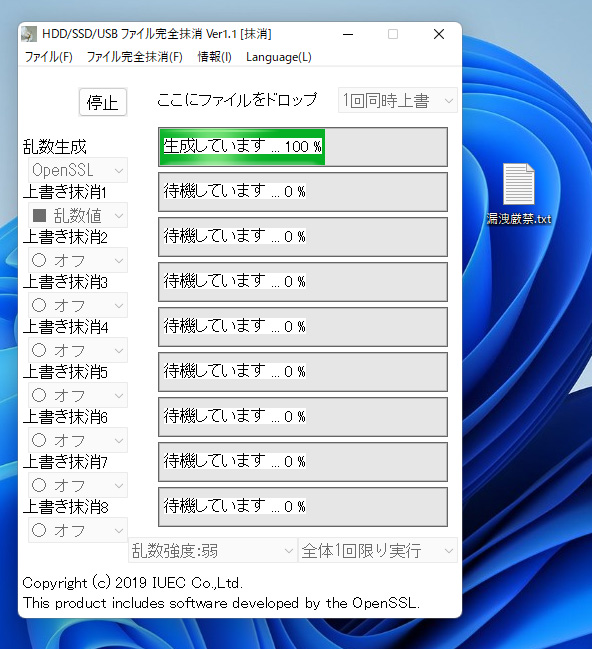Expand the OpenSSL random generator dropdown
This screenshot has width=592, height=649.
pos(78,170)
